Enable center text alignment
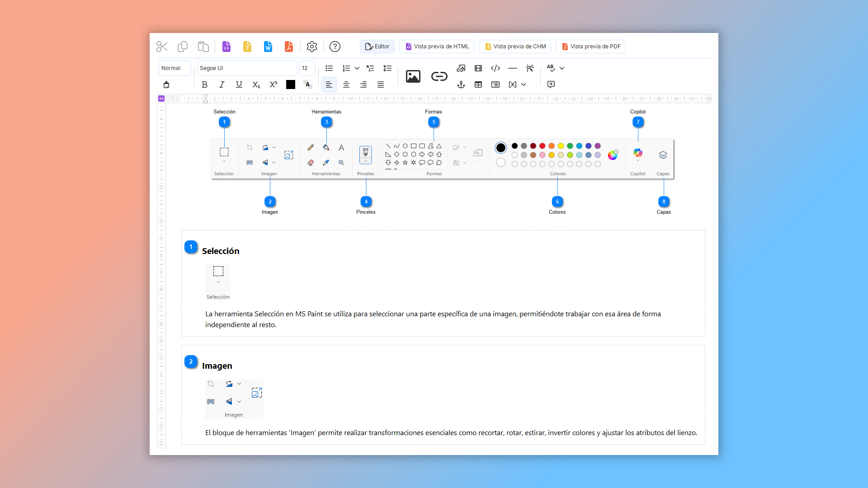 pos(346,84)
